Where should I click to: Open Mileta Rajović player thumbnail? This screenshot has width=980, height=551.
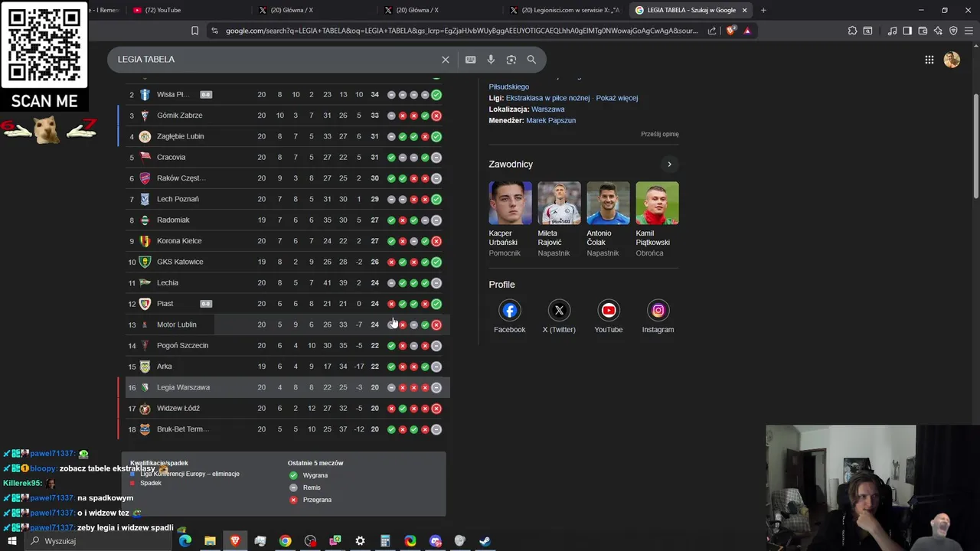point(559,203)
